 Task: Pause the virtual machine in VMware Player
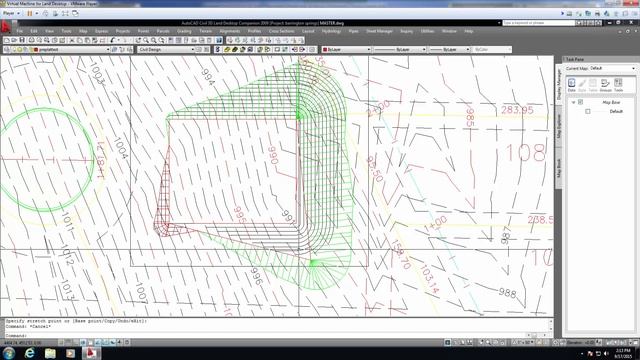point(30,13)
